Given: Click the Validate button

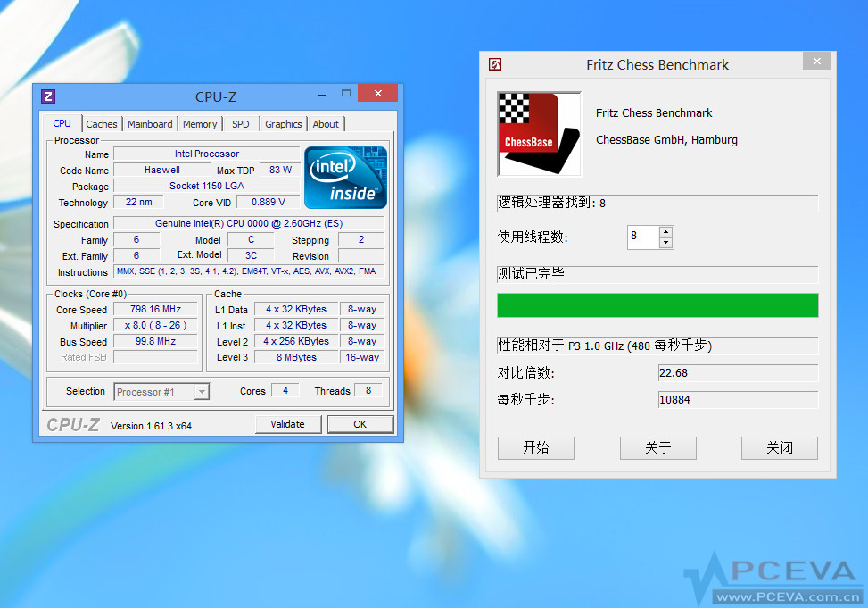Looking at the screenshot, I should click(x=288, y=425).
